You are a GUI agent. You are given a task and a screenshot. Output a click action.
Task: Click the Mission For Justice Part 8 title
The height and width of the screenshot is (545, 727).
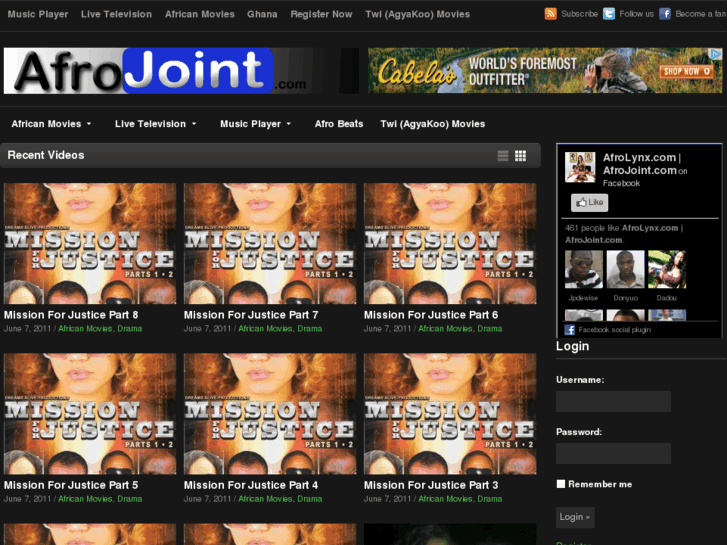pos(71,315)
